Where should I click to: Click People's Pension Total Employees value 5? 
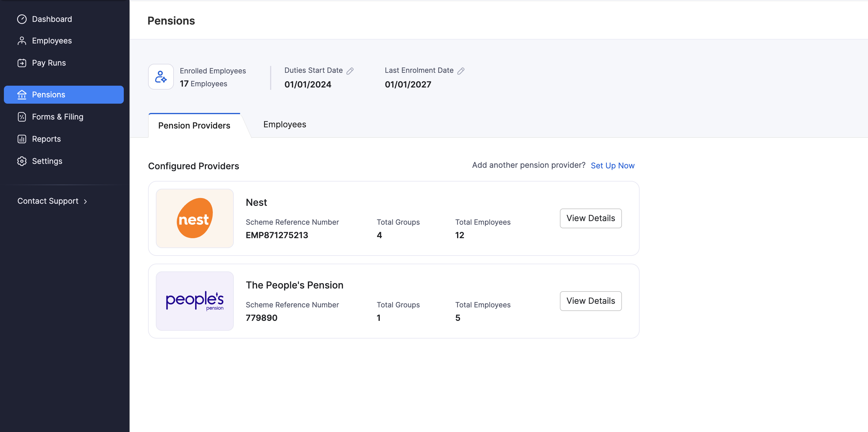pos(458,318)
